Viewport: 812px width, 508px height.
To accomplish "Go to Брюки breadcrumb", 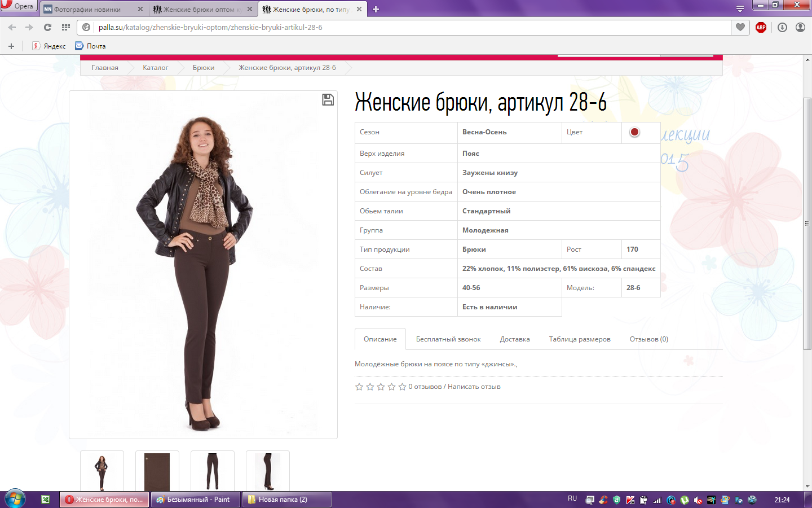I will click(x=204, y=68).
